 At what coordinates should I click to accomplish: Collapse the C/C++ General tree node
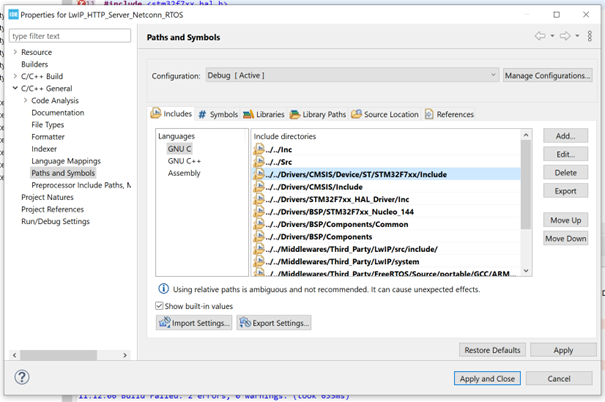pyautogui.click(x=15, y=88)
